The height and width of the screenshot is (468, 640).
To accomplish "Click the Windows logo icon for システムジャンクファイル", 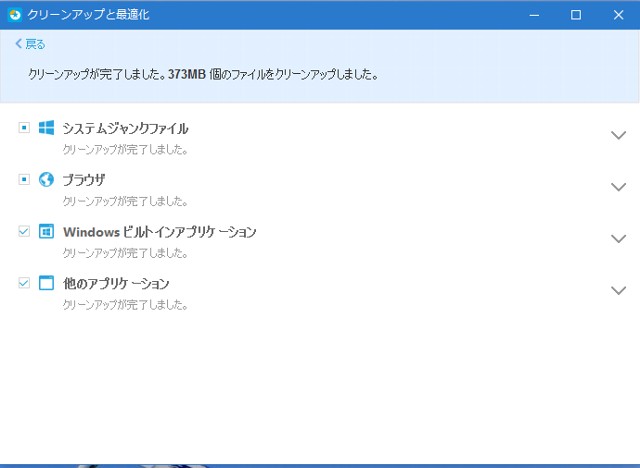I will pyautogui.click(x=46, y=128).
